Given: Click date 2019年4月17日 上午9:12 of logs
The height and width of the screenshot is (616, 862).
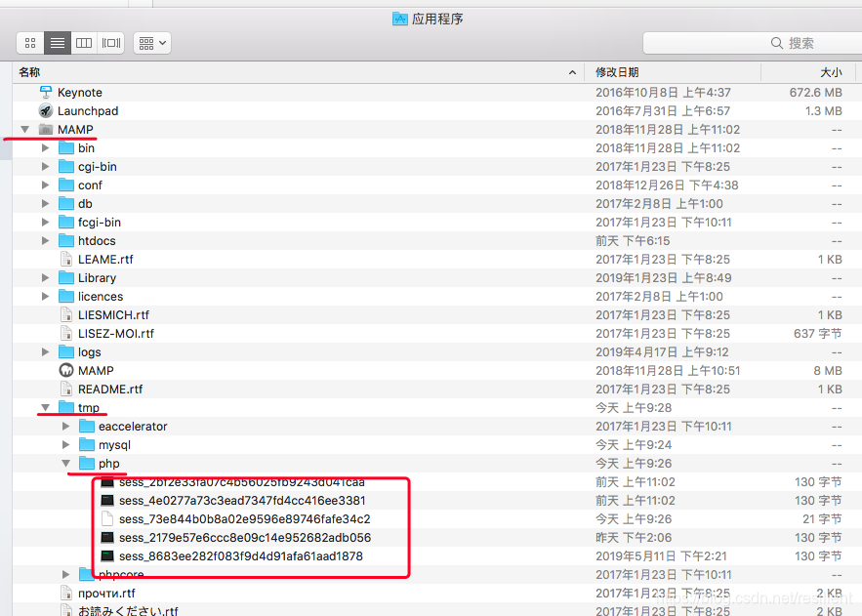Looking at the screenshot, I should [662, 352].
